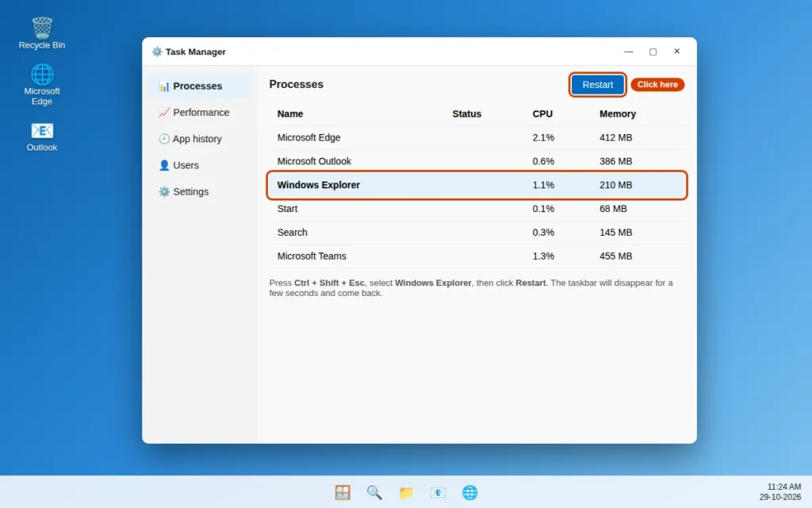Click the 0.1% CPU value

click(543, 209)
